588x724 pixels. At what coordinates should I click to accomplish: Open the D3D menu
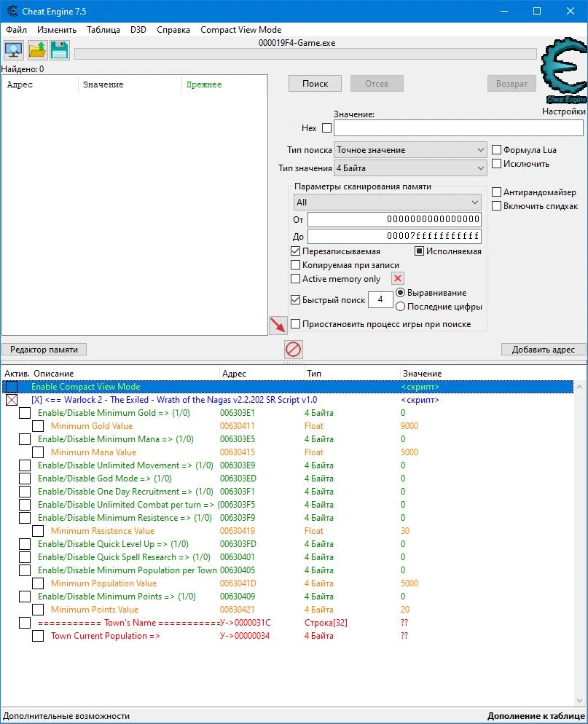[138, 30]
